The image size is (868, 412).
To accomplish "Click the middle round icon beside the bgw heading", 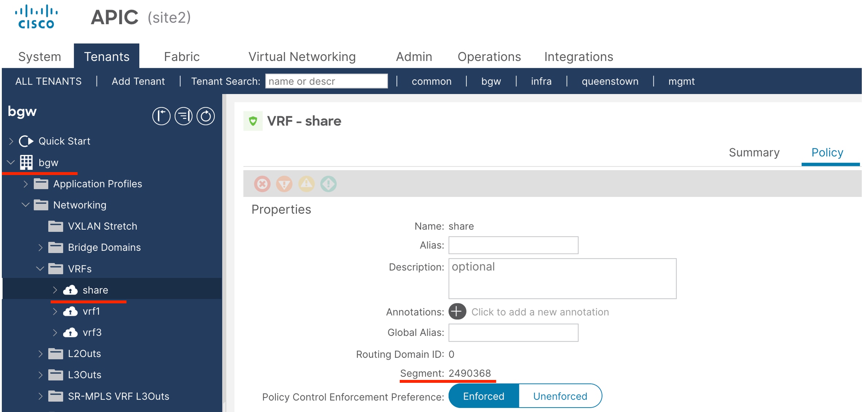I will (183, 116).
